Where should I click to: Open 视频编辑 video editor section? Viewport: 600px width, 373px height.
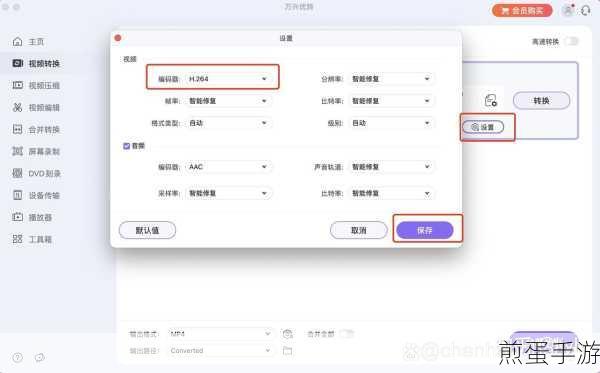coord(36,108)
